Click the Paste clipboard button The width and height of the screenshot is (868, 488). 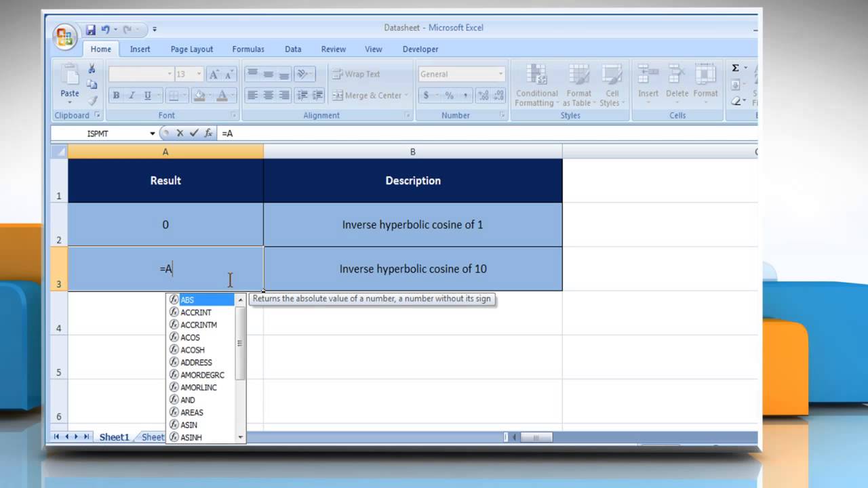(x=70, y=83)
